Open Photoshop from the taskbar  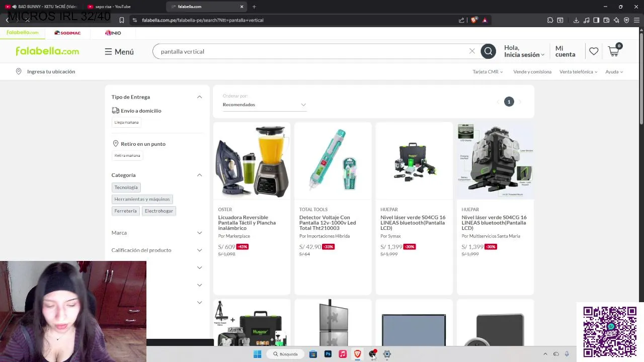pos(328,354)
